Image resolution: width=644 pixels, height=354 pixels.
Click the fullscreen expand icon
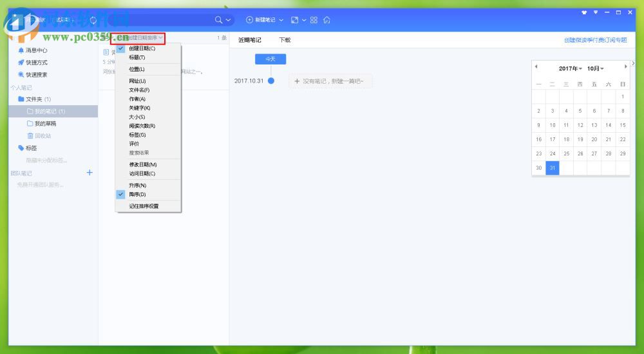tap(294, 20)
